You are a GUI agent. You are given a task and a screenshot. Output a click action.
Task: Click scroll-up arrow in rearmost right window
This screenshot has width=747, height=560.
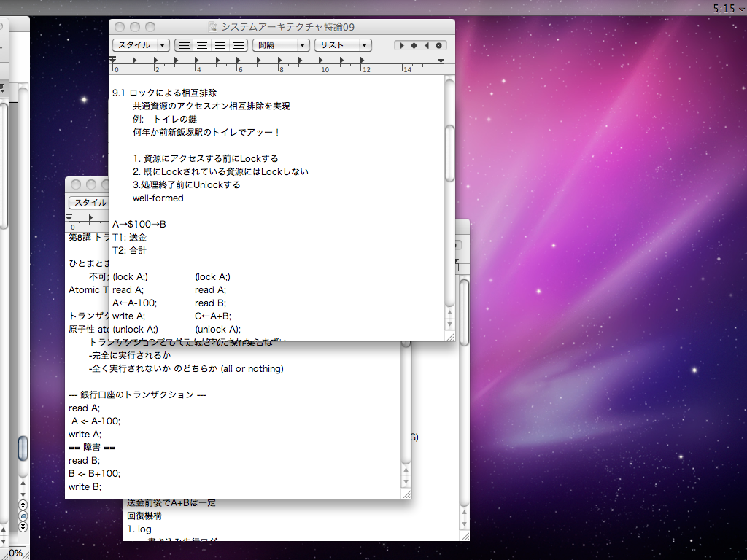(x=464, y=513)
